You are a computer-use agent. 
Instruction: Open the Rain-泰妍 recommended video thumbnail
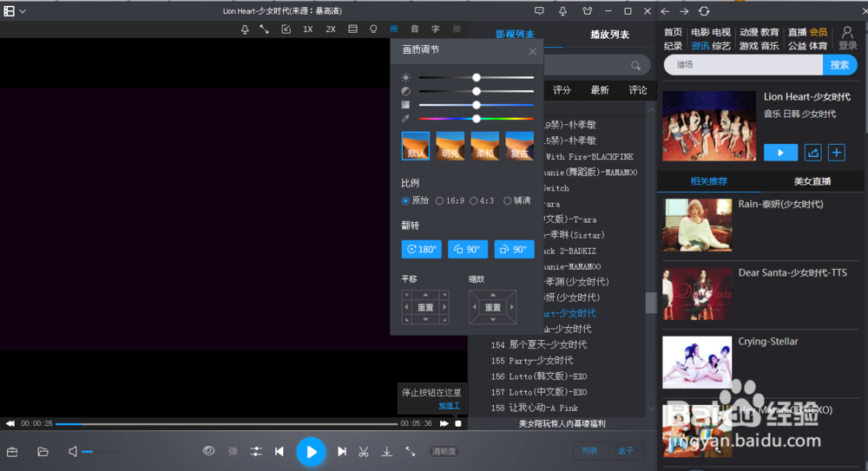(697, 226)
